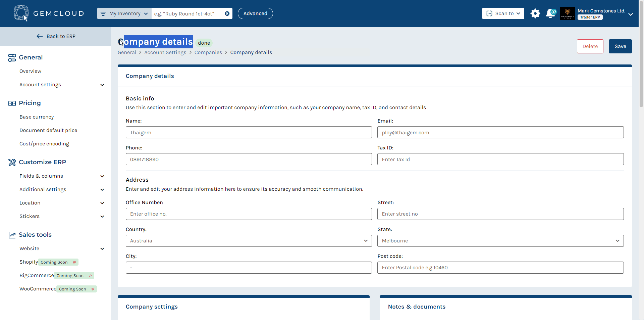
Task: Click the Scan to scanner icon
Action: (489, 13)
